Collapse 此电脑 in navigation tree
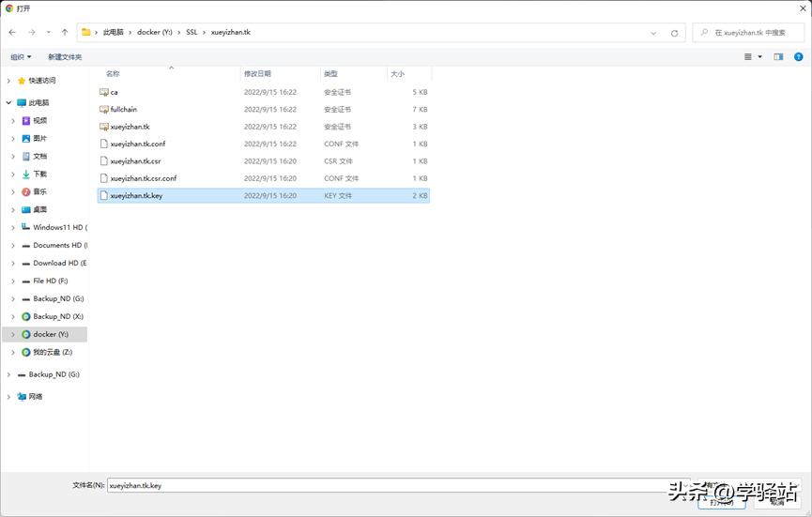Image resolution: width=812 pixels, height=517 pixels. tap(8, 102)
